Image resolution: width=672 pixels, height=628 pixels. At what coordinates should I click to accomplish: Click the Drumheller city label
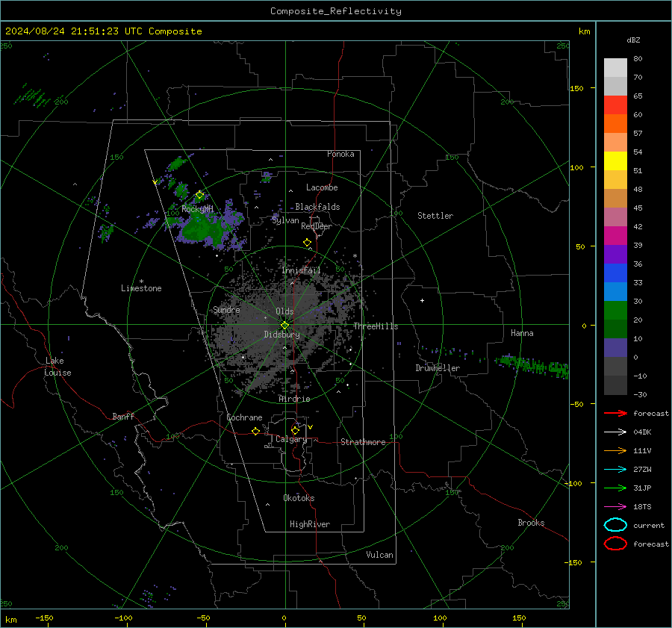pyautogui.click(x=438, y=368)
